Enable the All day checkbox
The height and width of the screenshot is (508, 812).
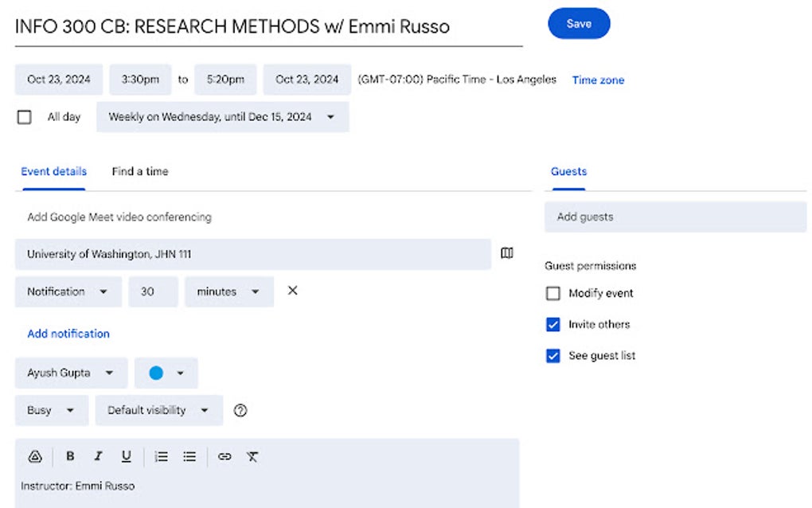pyautogui.click(x=25, y=117)
